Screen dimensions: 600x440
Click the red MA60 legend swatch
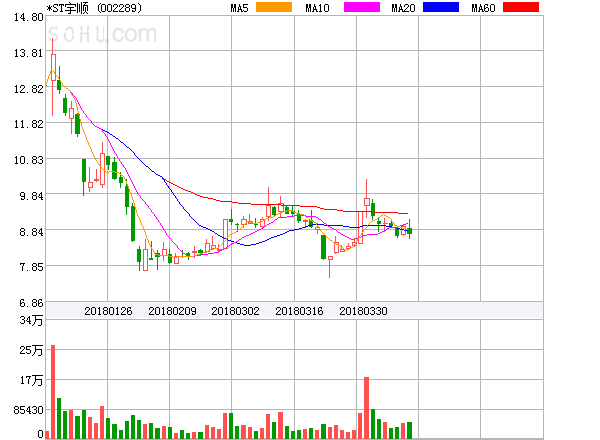pos(521,7)
